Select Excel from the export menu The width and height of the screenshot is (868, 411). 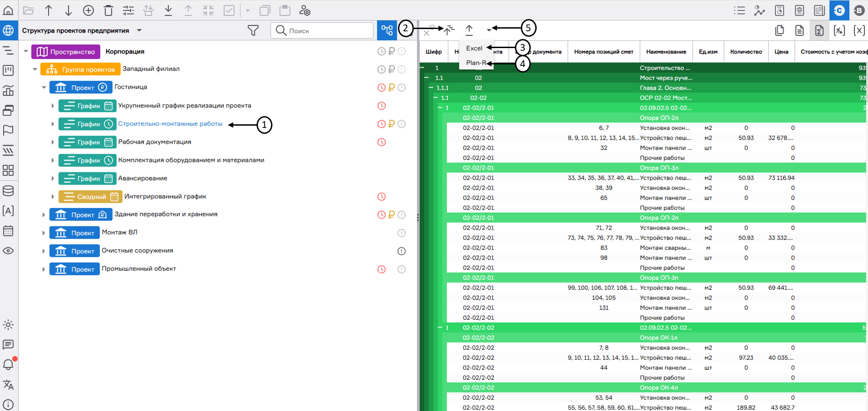[x=474, y=48]
